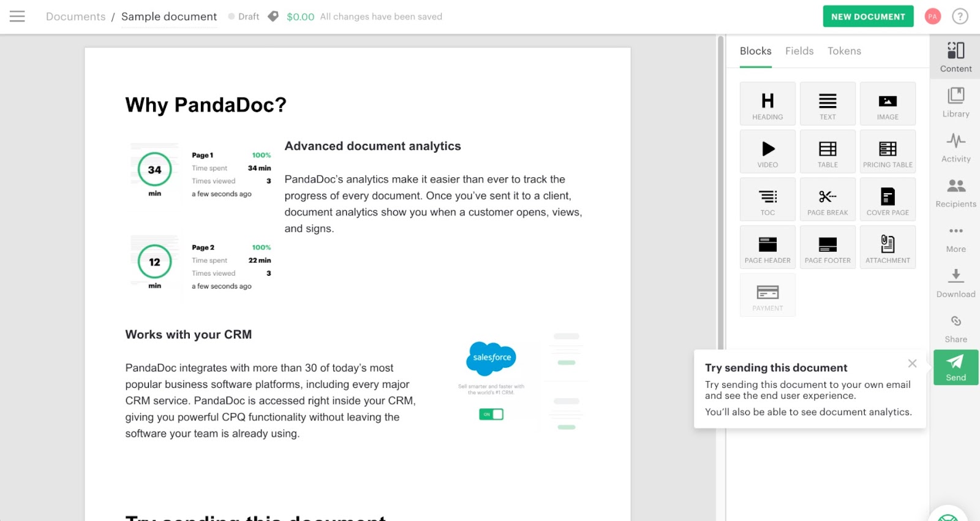
Task: Insert an Attachment block
Action: 888,247
